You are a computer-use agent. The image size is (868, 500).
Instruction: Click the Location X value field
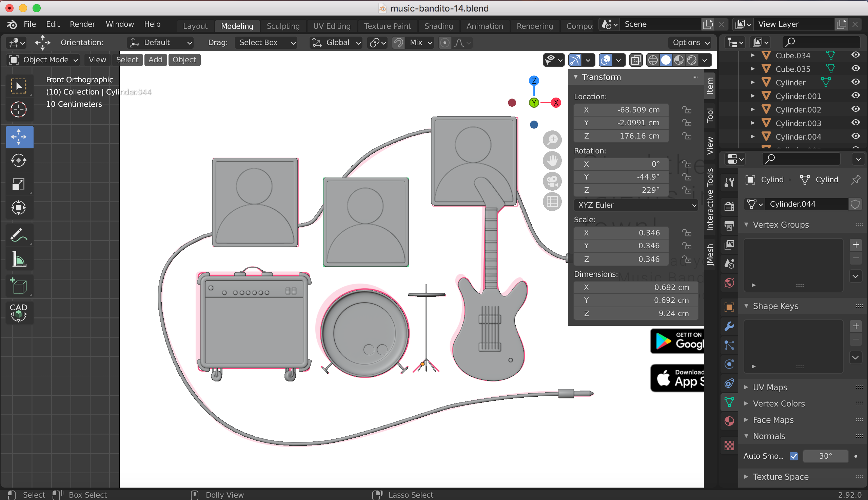pos(621,110)
